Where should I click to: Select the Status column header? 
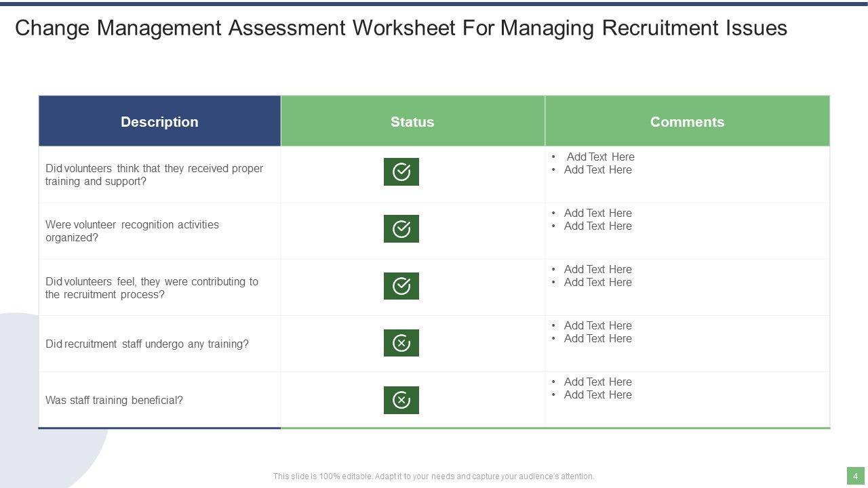coord(412,122)
